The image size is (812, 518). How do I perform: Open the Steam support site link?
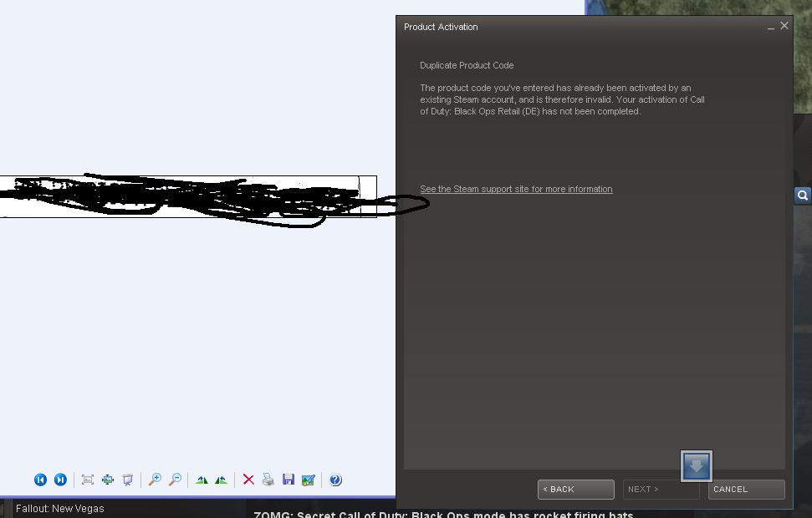click(x=516, y=189)
